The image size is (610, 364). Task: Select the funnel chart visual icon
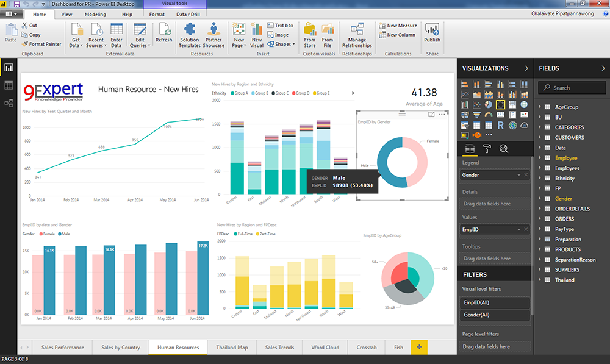point(477,115)
